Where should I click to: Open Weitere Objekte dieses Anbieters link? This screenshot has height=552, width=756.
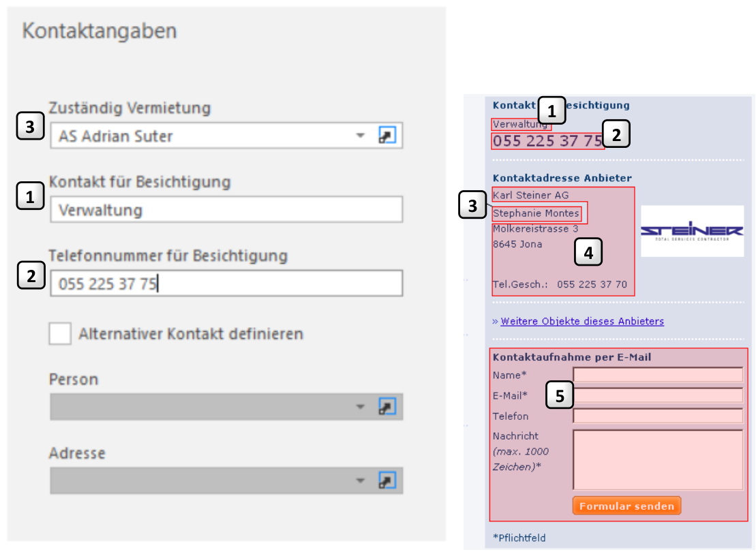click(x=582, y=321)
